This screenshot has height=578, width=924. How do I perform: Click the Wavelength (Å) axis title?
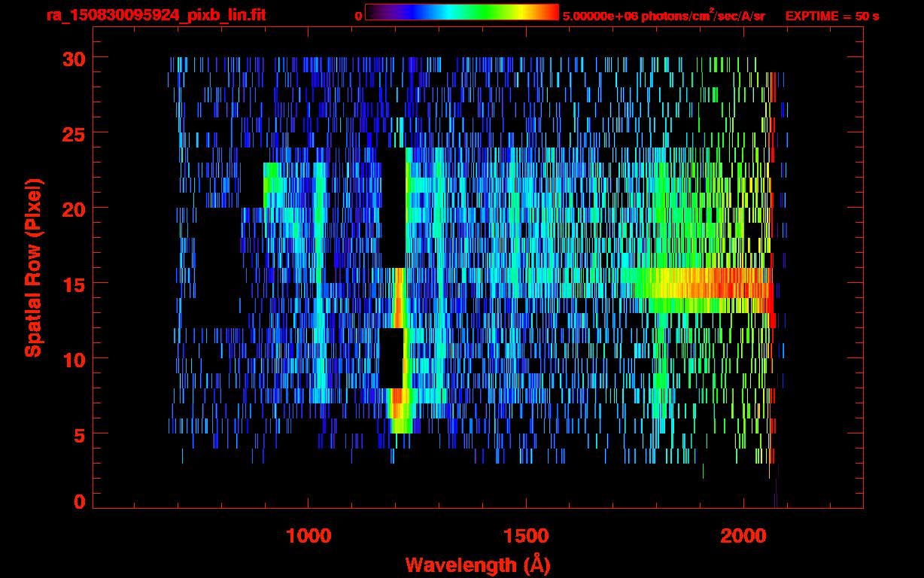click(x=478, y=564)
